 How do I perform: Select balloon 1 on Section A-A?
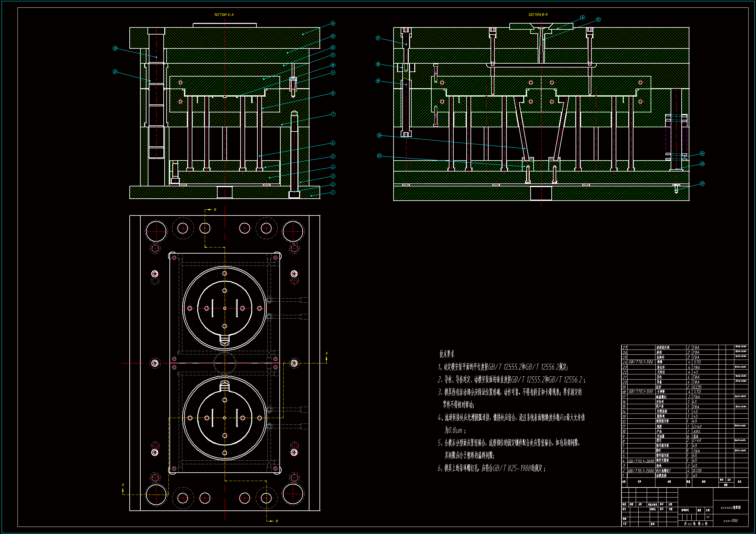point(333,193)
